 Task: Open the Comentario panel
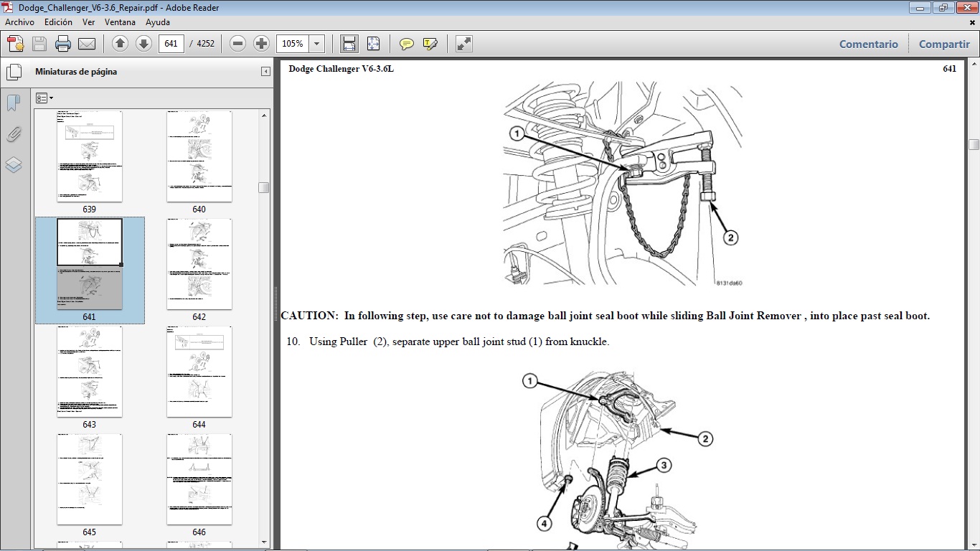point(868,44)
